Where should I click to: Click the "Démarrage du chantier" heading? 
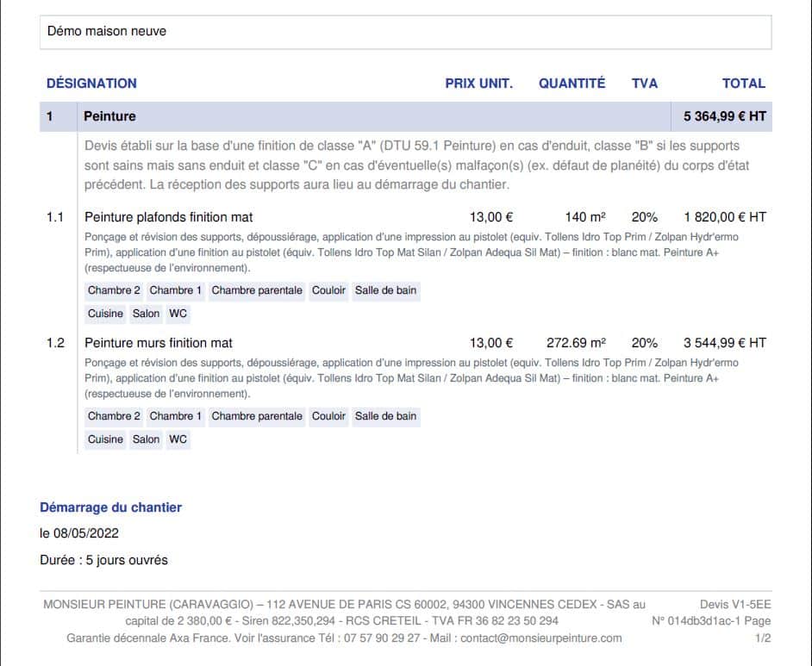(x=110, y=507)
